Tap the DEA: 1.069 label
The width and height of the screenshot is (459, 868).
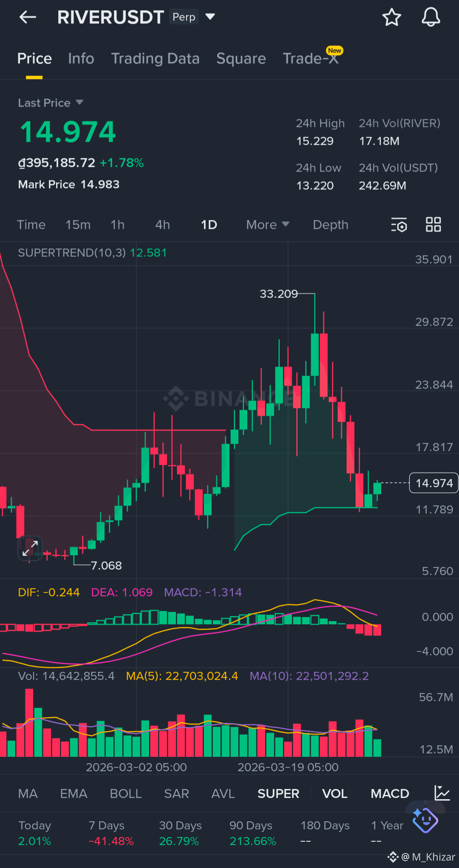click(x=122, y=592)
